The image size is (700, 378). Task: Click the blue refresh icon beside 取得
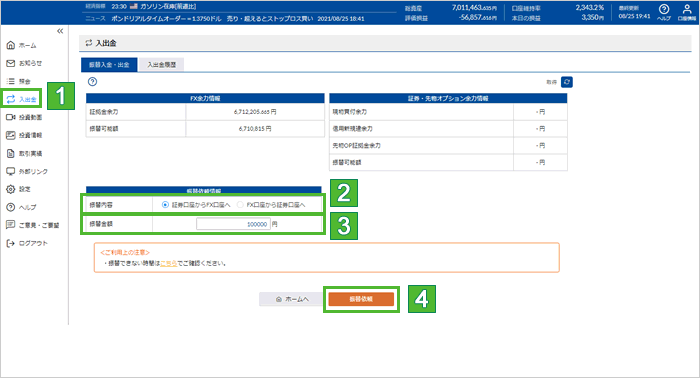(x=567, y=82)
